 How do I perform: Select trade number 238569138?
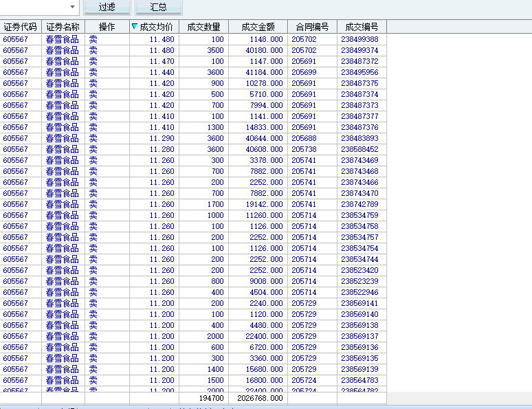tap(359, 325)
